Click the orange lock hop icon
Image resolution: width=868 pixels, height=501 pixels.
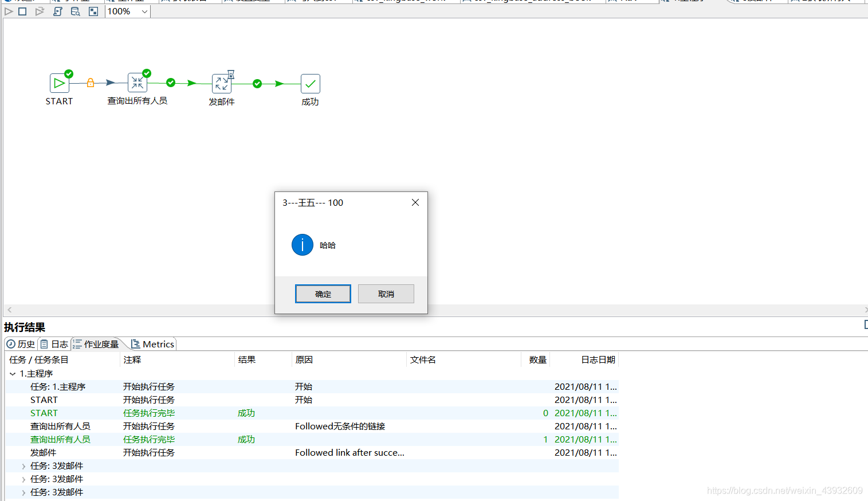[90, 83]
